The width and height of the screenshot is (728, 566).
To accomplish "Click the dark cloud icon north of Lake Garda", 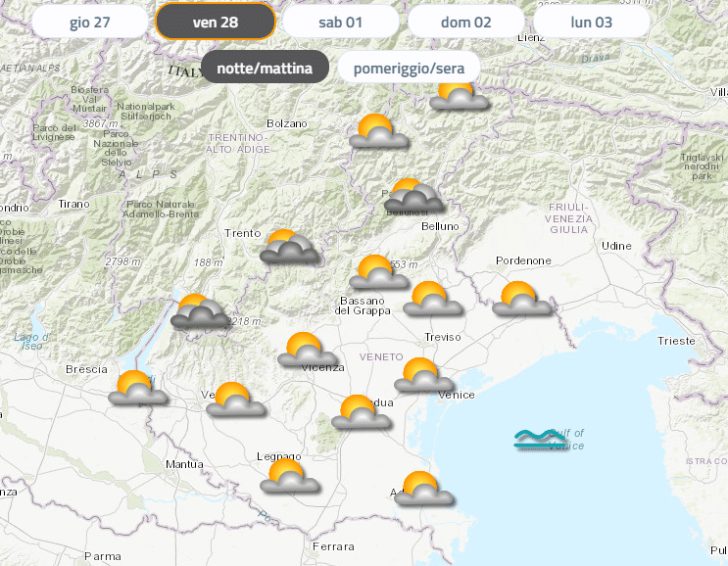I will tap(199, 312).
